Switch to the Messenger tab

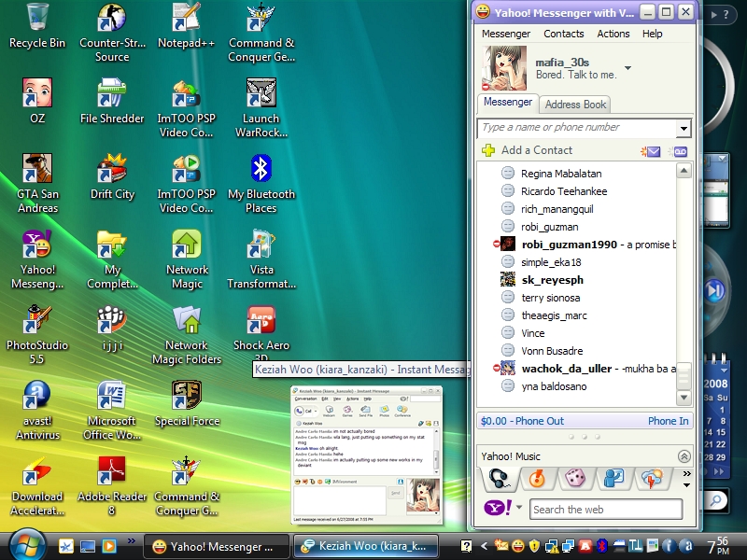coord(508,102)
